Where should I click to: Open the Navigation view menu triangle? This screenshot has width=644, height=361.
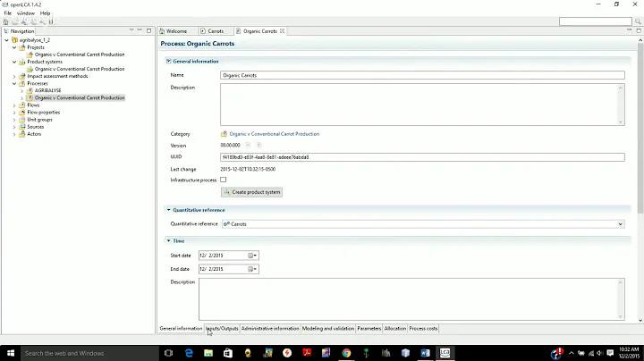pyautogui.click(x=131, y=30)
